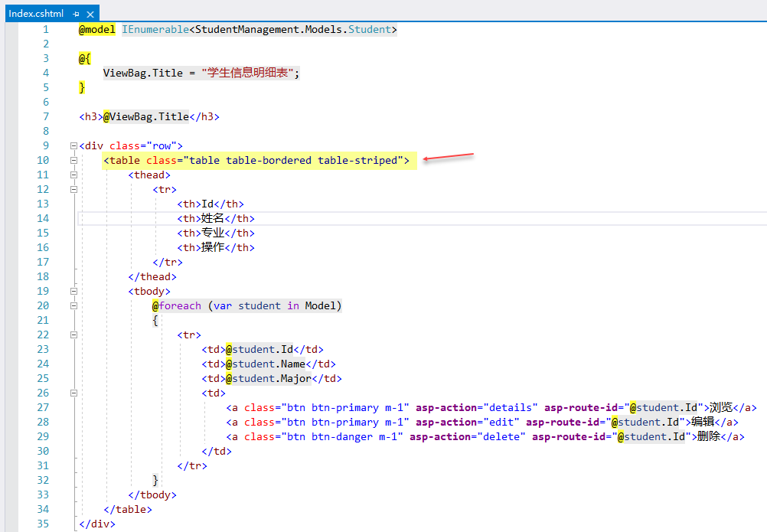Collapse the highlighted table element block
Screen dimensions: 767x532
(73, 160)
